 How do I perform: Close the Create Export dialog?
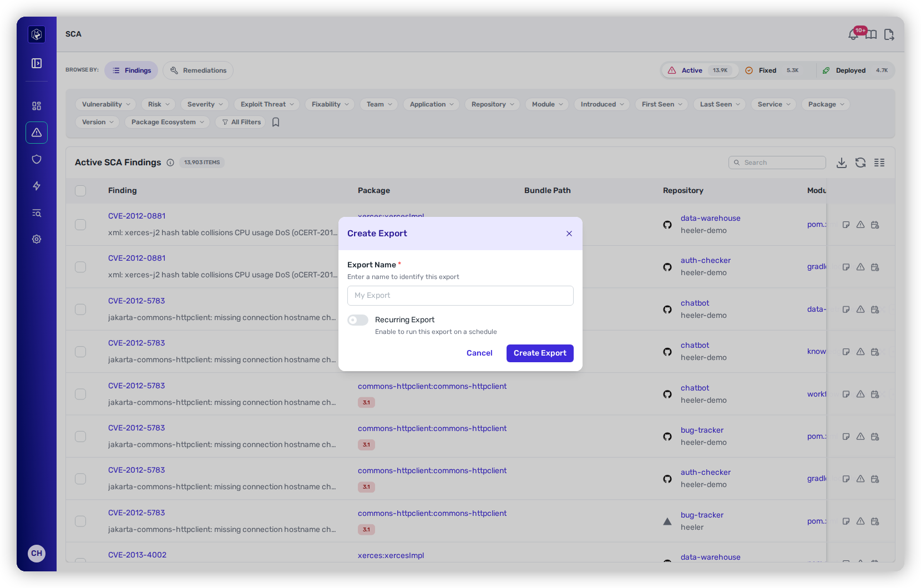[569, 234]
